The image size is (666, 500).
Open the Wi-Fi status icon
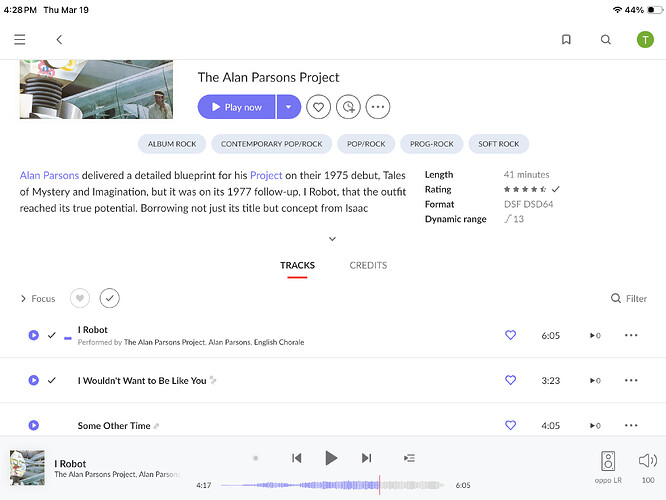(617, 10)
